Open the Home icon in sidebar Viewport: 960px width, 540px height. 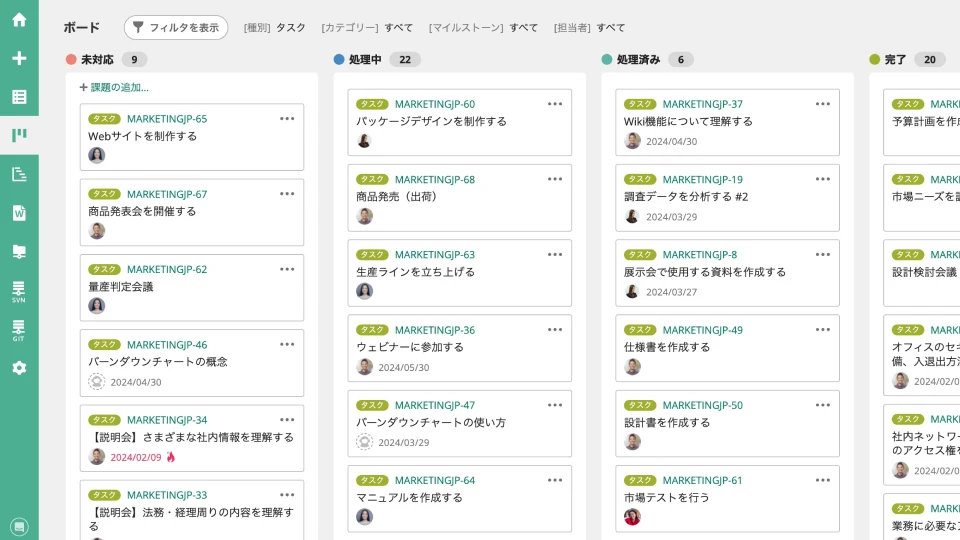tap(19, 20)
